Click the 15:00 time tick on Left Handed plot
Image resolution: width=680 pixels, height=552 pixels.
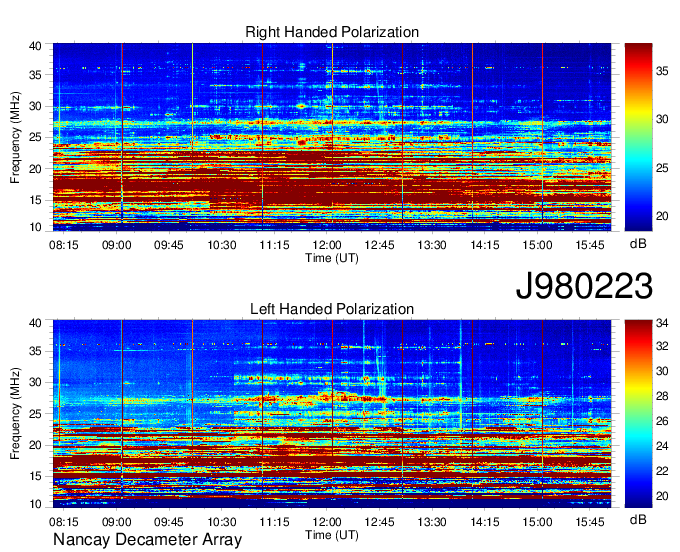[x=537, y=522]
